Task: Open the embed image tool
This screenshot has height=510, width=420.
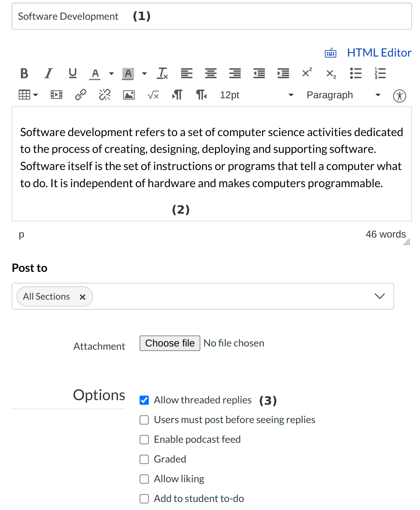Action: [129, 95]
